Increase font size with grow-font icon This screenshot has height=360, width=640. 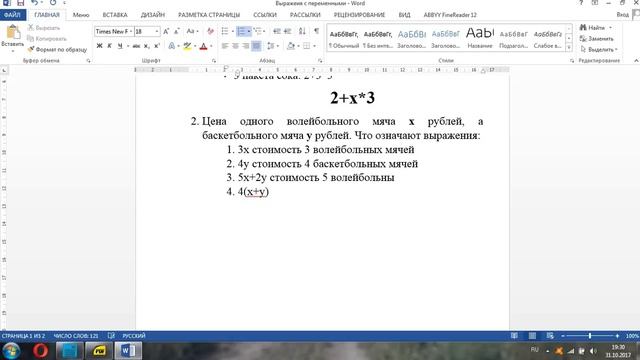166,31
